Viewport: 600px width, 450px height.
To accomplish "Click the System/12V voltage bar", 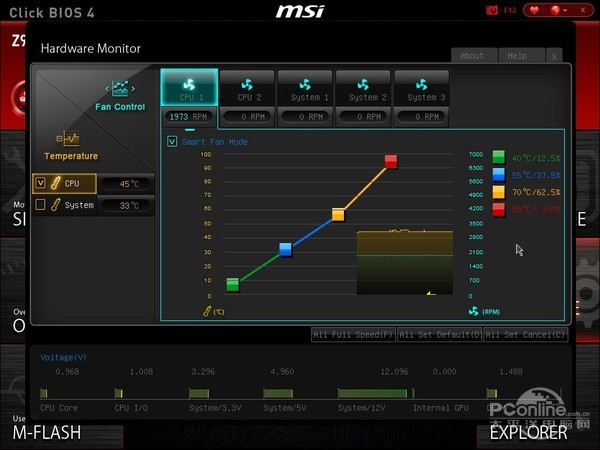I will (372, 393).
